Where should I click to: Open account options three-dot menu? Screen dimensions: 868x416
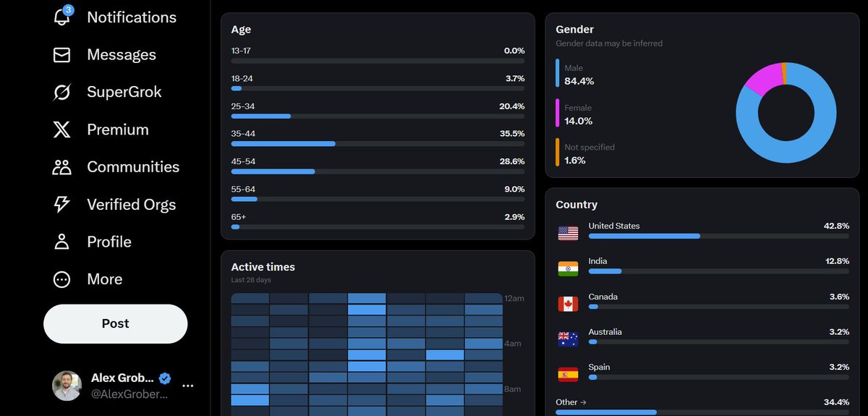(x=188, y=386)
